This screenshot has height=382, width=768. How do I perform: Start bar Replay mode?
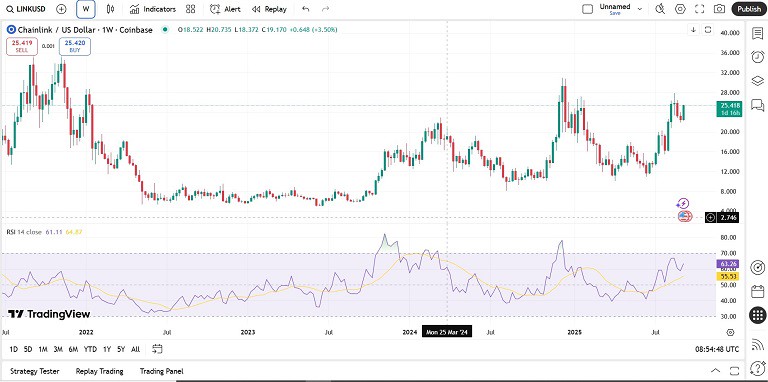tap(269, 9)
